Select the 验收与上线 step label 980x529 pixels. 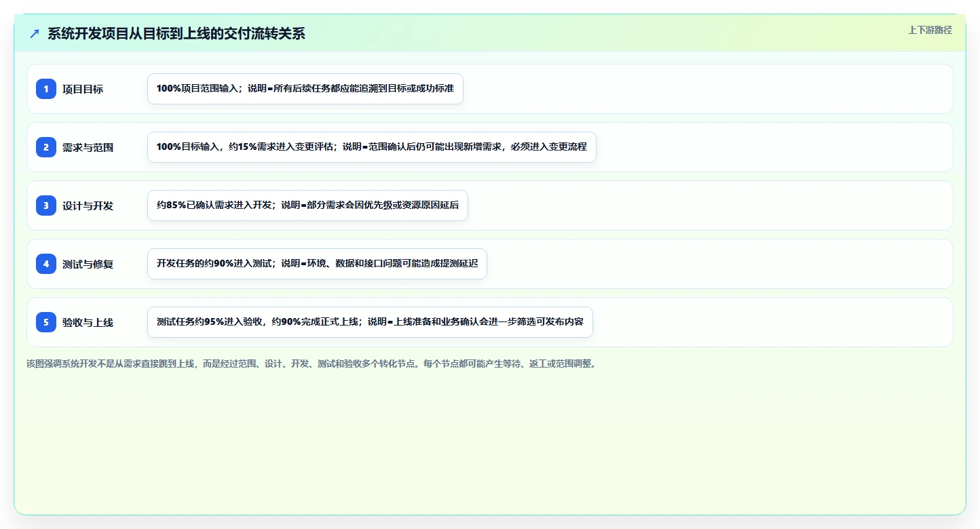click(x=88, y=322)
